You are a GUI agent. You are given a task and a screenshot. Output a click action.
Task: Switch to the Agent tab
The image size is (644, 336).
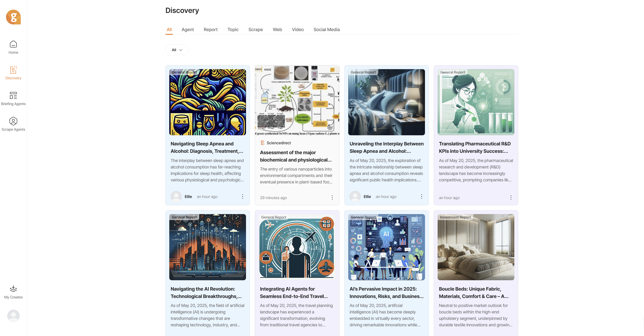pyautogui.click(x=187, y=29)
